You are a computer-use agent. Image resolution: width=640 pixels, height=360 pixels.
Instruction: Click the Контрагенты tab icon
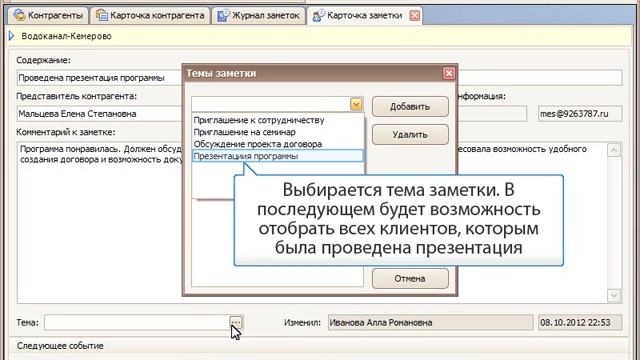click(19, 16)
